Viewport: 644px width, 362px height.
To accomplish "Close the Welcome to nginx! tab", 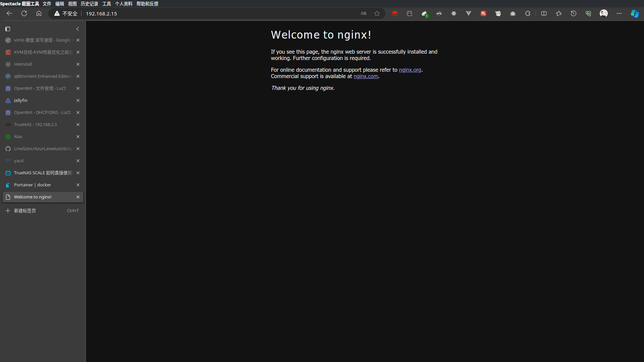I will (78, 197).
